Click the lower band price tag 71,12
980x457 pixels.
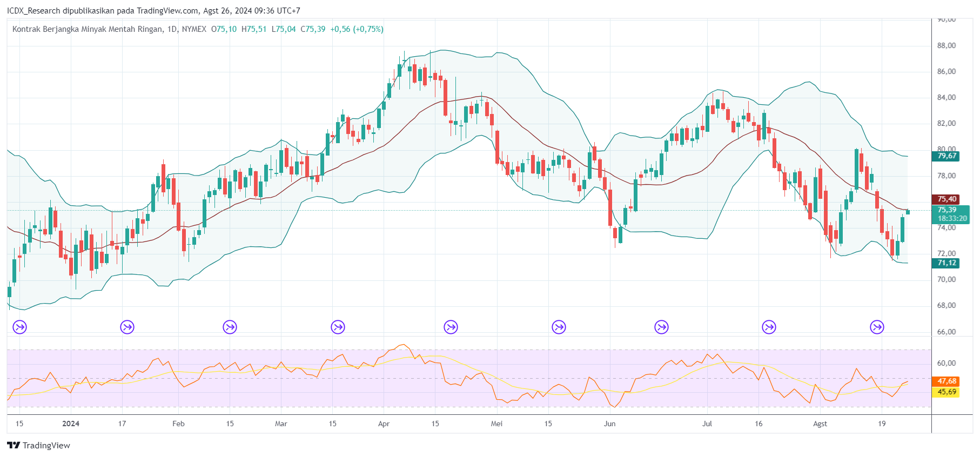pos(946,263)
